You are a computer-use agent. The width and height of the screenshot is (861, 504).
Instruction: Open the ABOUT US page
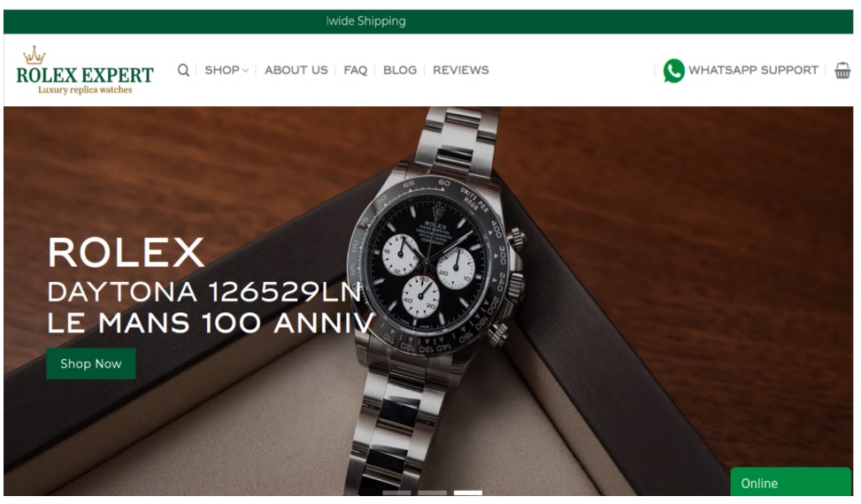[x=296, y=70]
